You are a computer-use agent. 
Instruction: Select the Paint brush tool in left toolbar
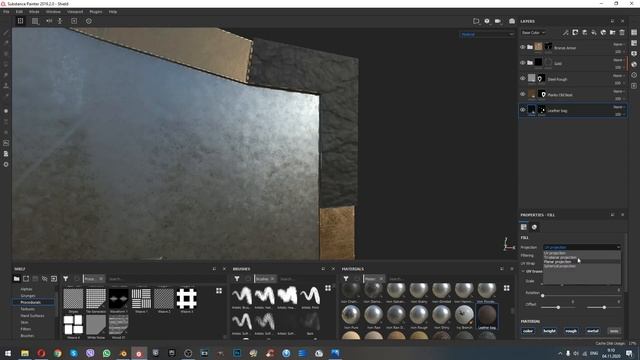coord(6,32)
